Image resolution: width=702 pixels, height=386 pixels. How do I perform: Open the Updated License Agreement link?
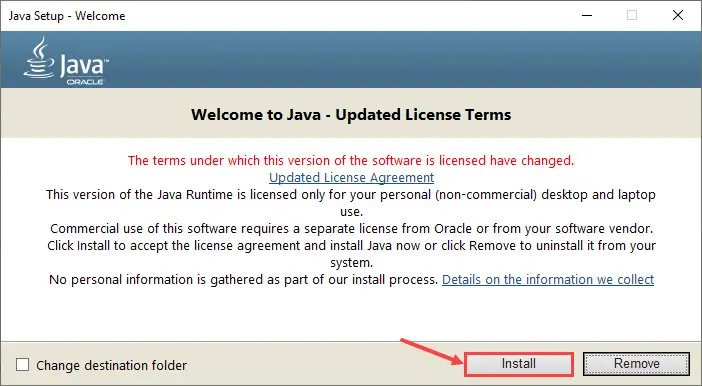pyautogui.click(x=351, y=178)
